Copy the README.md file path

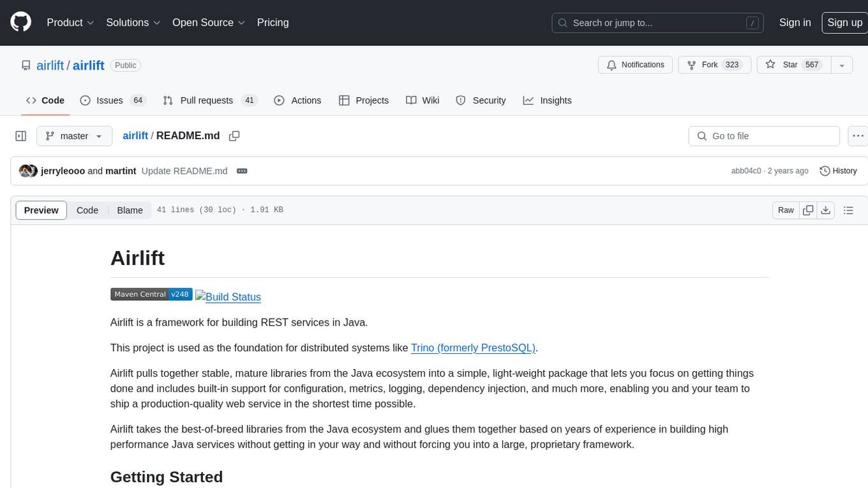(x=234, y=136)
